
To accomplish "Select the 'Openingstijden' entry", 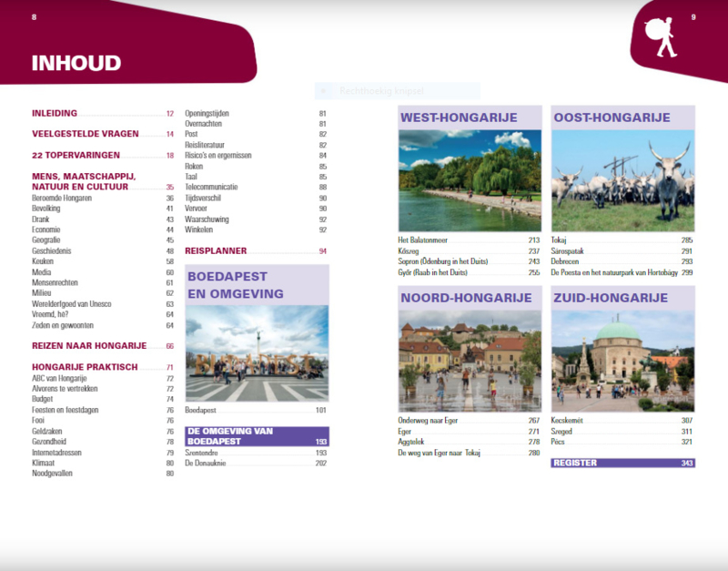I will tap(256, 113).
